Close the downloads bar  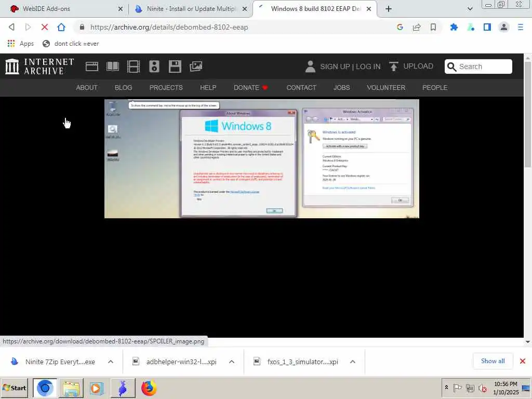pyautogui.click(x=523, y=361)
